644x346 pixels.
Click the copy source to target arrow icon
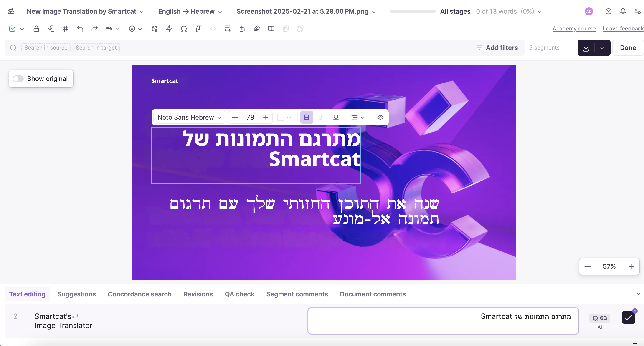(109, 29)
